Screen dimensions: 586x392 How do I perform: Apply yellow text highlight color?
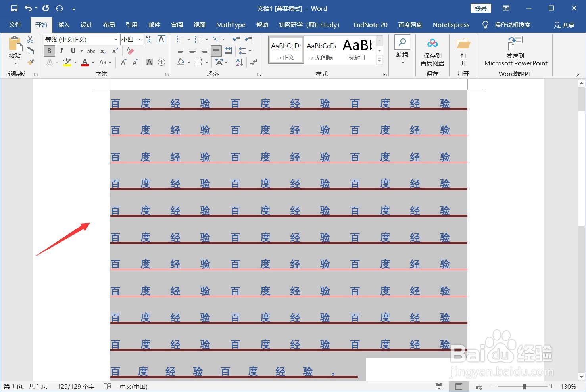67,62
